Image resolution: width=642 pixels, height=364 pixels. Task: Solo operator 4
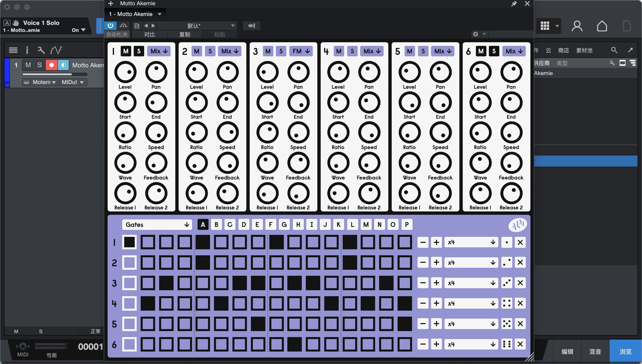click(352, 51)
